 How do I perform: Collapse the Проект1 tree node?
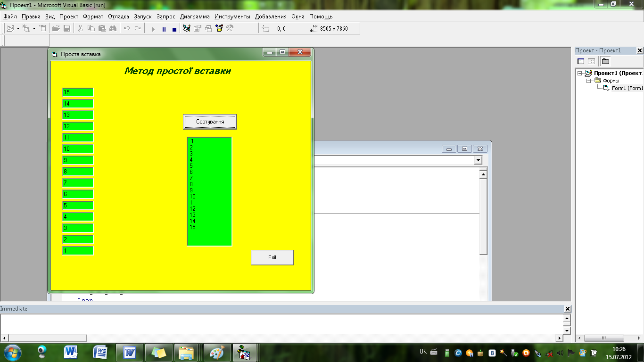[580, 74]
